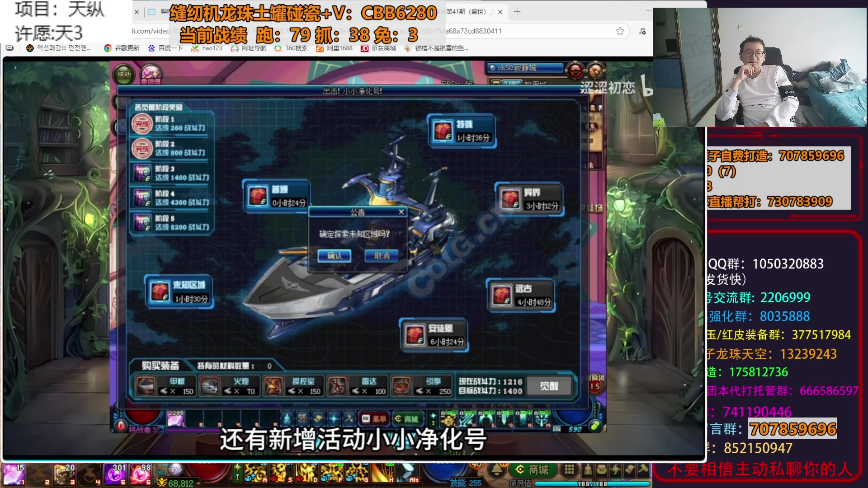The width and height of the screenshot is (868, 488).
Task: Buy the 引擎 engine equipment icon
Action: 401,386
